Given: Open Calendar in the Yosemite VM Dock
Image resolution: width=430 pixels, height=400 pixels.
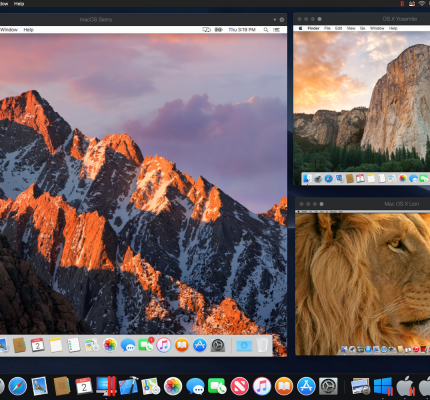Looking at the screenshot, I should tap(360, 179).
